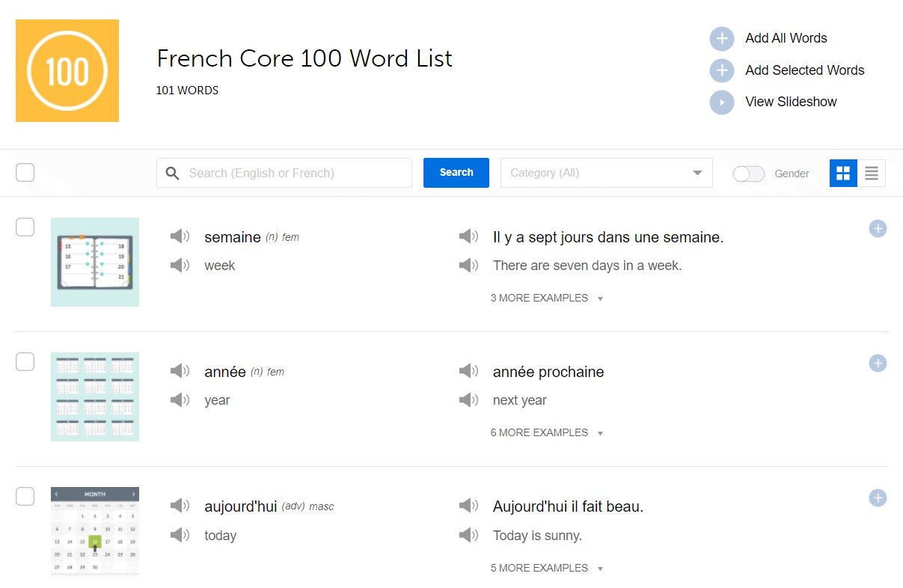
Task: Play the sentence 'Il y a sept jours dans une semaine'
Action: point(468,236)
